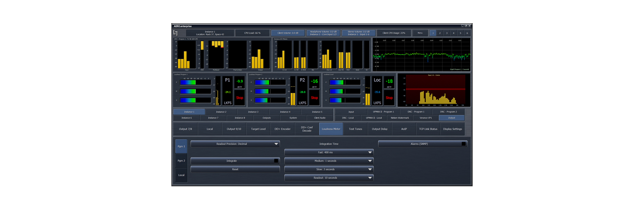Screen dimensions: 644x209
Task: Open the Medium: 1 seconds dropdown
Action: [329, 161]
